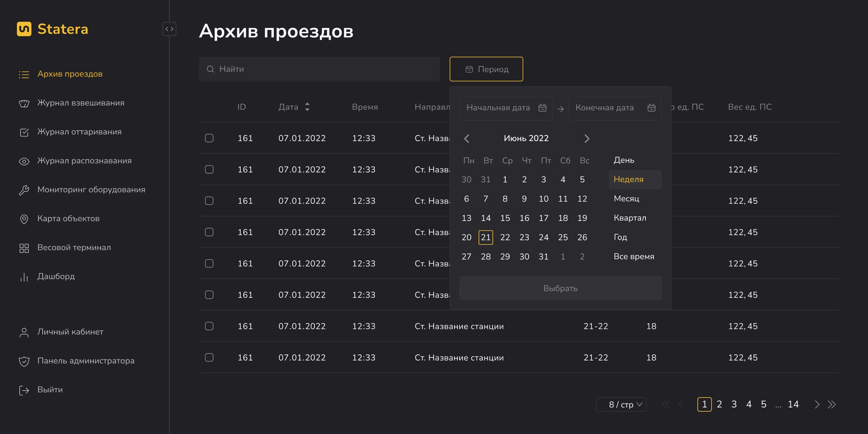868x434 pixels.
Task: Click the Вес ед. ПС column header
Action: [750, 107]
